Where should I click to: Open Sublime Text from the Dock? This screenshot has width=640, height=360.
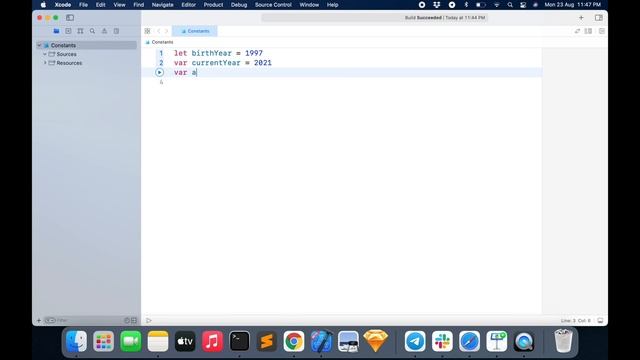tap(267, 341)
